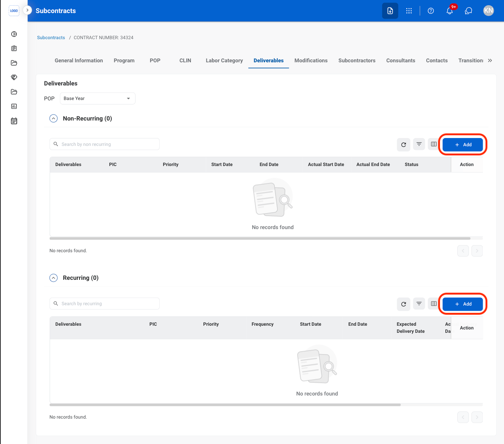
Task: Focus the Search by non recurring field
Action: 105,144
